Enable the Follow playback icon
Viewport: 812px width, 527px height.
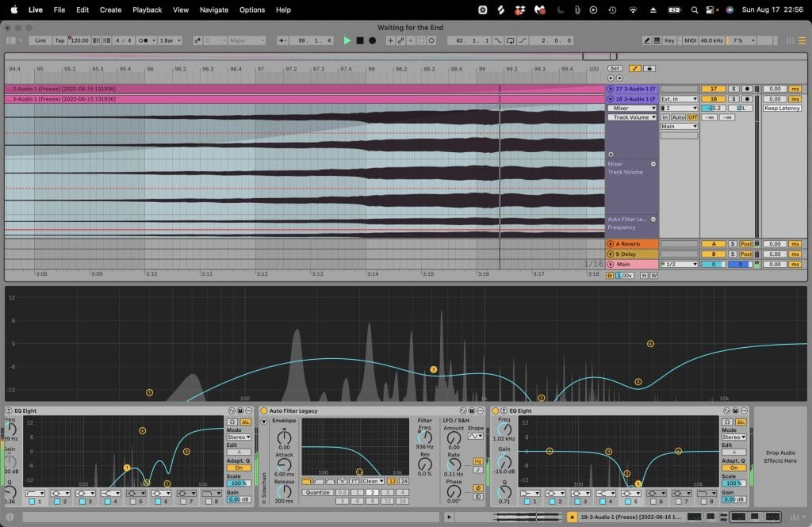point(282,40)
